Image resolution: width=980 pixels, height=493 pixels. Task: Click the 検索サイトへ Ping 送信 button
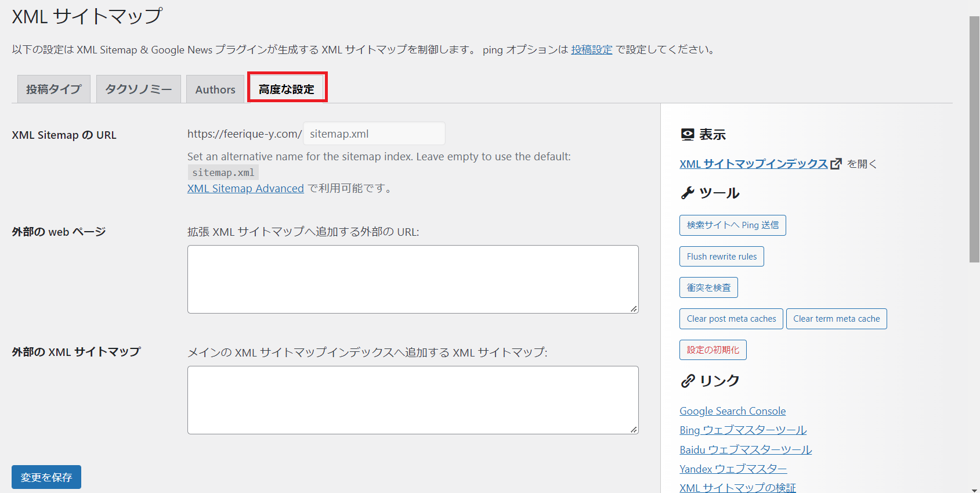[732, 225]
